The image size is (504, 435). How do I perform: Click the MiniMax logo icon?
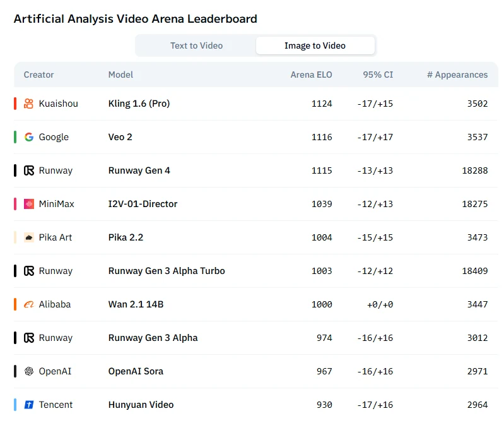click(x=28, y=204)
